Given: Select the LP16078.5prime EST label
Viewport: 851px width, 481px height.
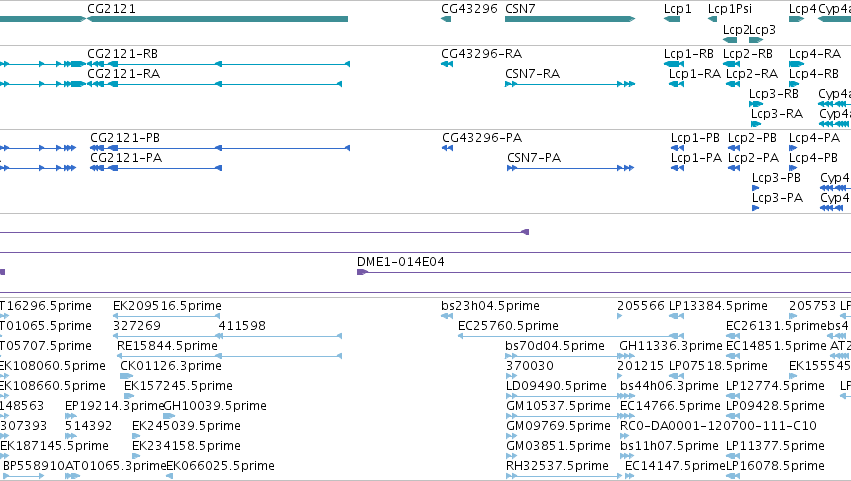Looking at the screenshot, I should coord(775,467).
